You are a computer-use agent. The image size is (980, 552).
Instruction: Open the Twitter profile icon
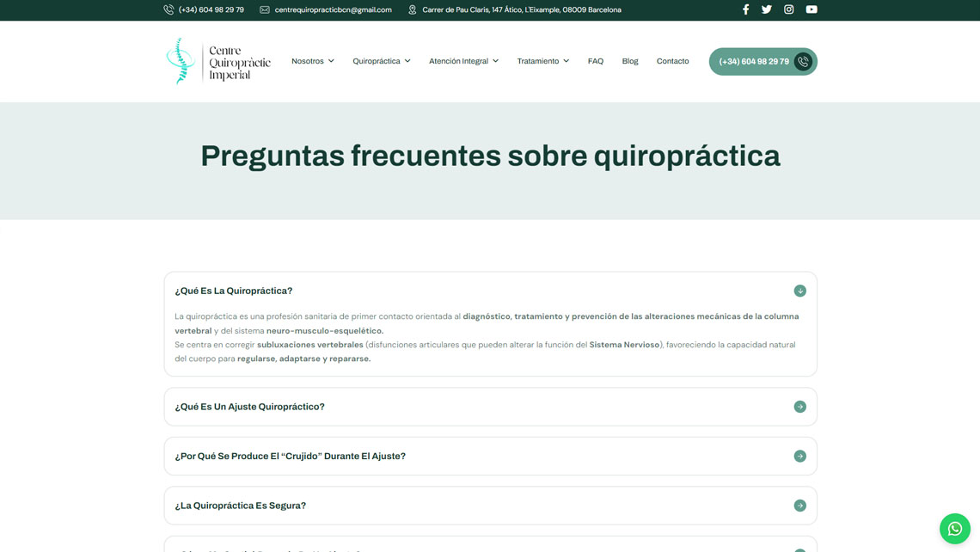[767, 9]
